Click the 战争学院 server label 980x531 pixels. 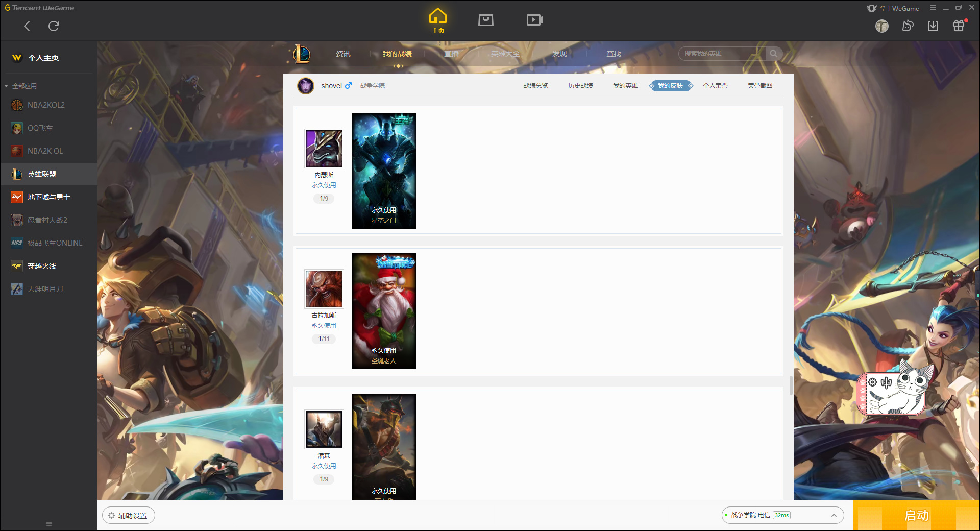[x=373, y=86]
